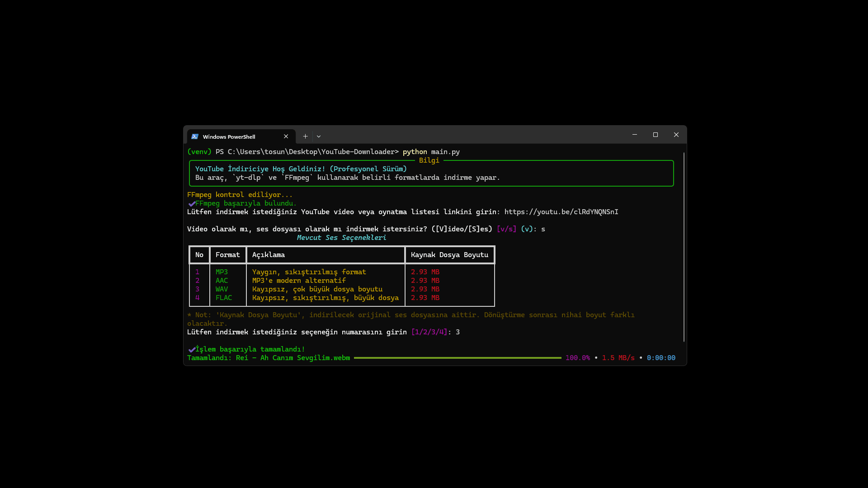This screenshot has width=868, height=488.
Task: Click the '[v/s]' choices prompt
Action: click(x=506, y=229)
